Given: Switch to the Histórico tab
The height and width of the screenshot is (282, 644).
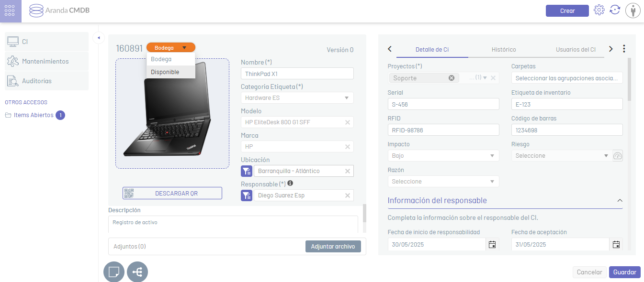Looking at the screenshot, I should pyautogui.click(x=504, y=50).
